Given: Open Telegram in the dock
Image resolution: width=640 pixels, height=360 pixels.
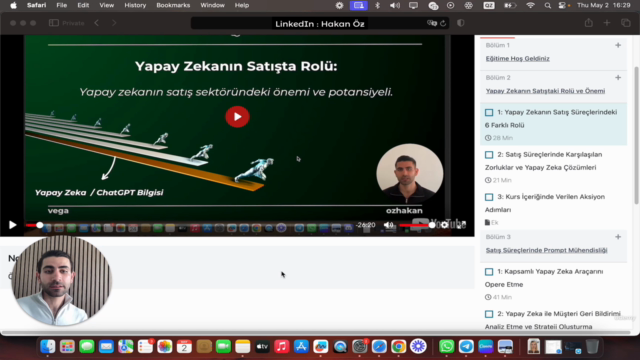Looking at the screenshot, I should pyautogui.click(x=466, y=347).
